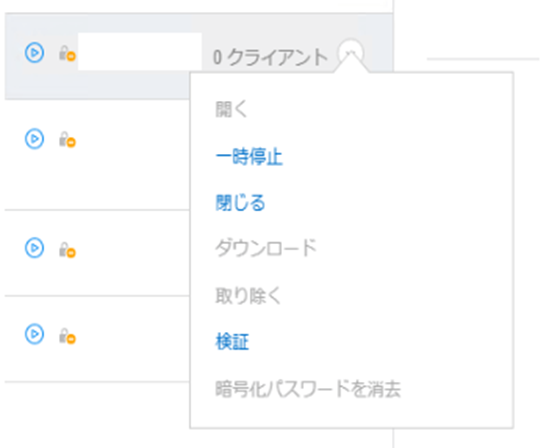Select 閉じる menu entry

click(x=240, y=202)
